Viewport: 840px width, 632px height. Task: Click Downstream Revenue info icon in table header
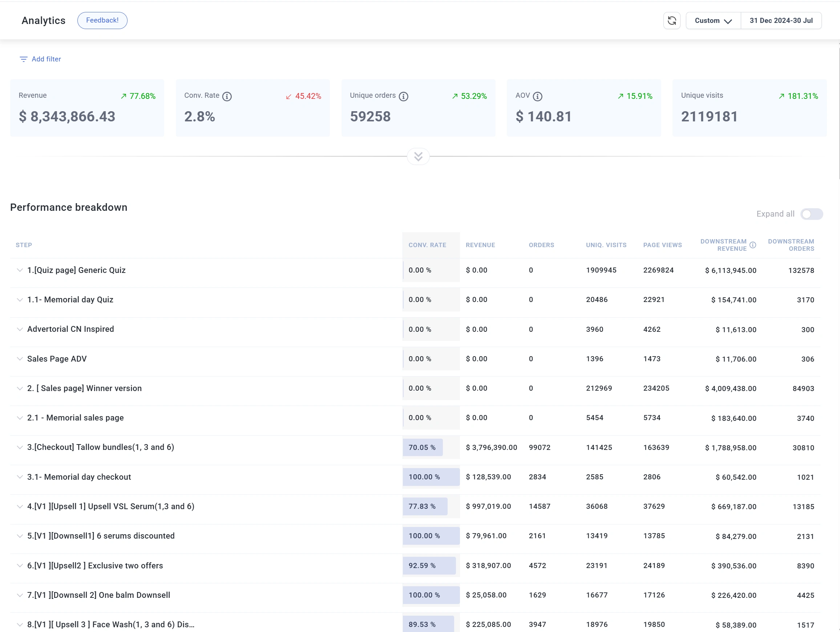753,245
